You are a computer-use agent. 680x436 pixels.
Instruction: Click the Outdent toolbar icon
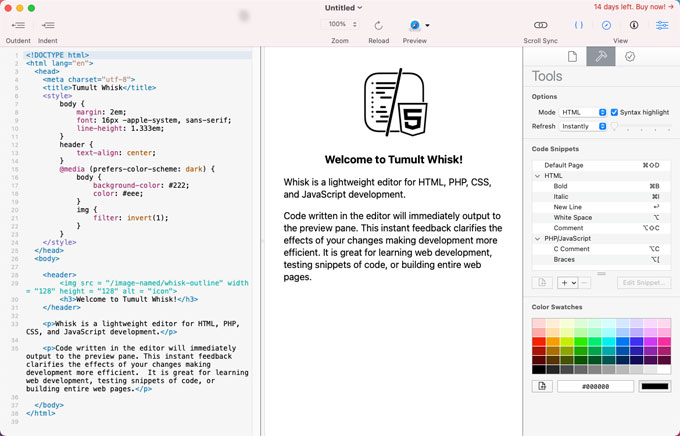click(18, 25)
